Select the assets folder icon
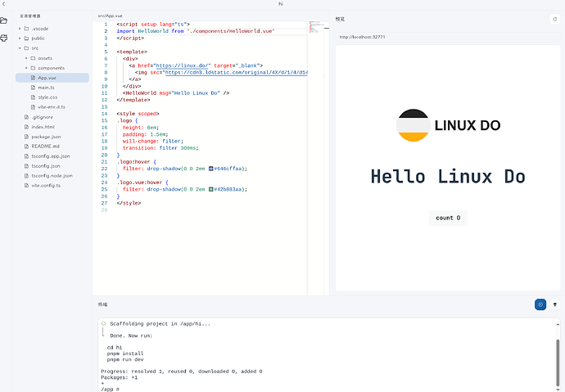Image resolution: width=565 pixels, height=392 pixels. click(x=33, y=58)
